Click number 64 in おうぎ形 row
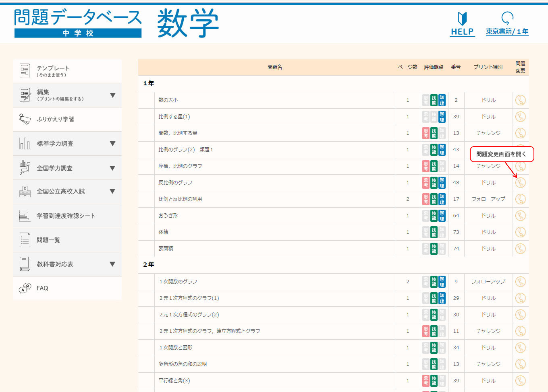This screenshot has height=392, width=548. (x=456, y=216)
